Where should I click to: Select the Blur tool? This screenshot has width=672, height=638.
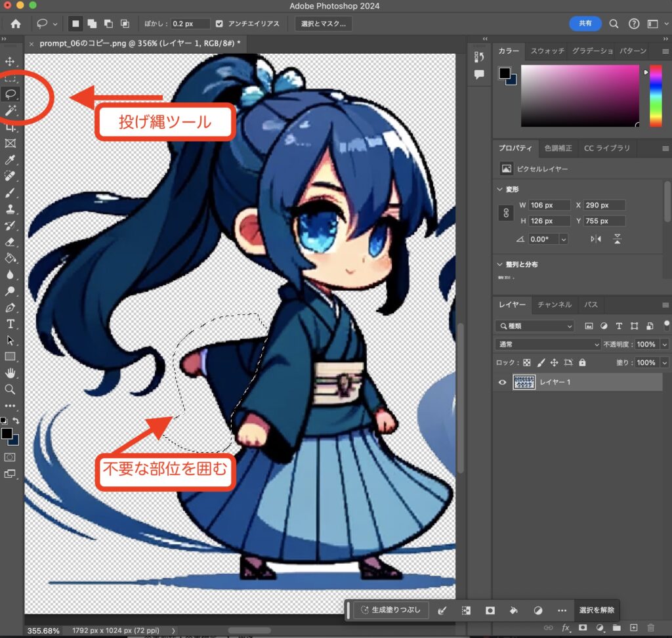point(10,275)
